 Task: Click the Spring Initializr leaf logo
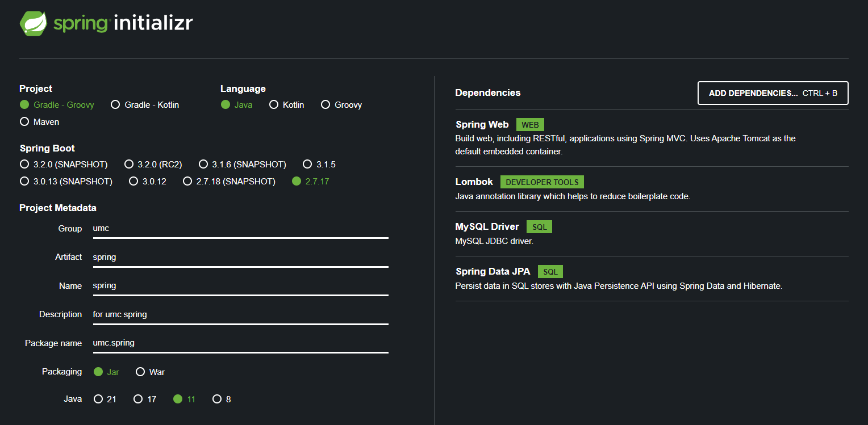pos(34,23)
